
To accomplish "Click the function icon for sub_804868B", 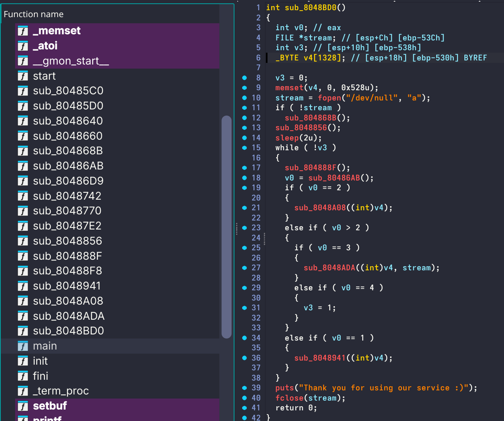I will tap(23, 151).
